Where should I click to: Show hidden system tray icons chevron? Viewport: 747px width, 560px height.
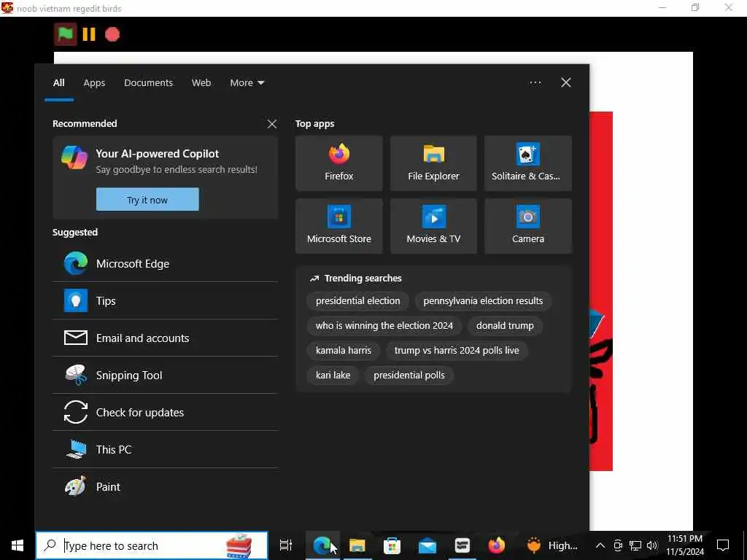click(x=600, y=545)
